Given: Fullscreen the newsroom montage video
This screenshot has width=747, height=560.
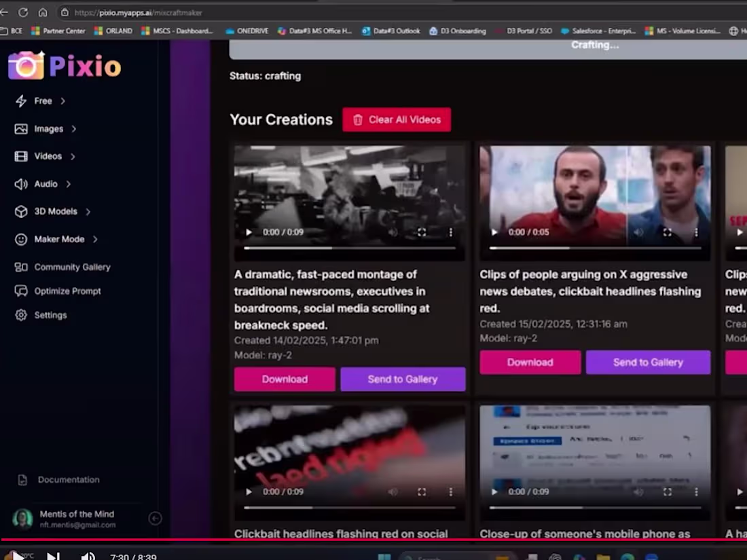Looking at the screenshot, I should tap(422, 232).
